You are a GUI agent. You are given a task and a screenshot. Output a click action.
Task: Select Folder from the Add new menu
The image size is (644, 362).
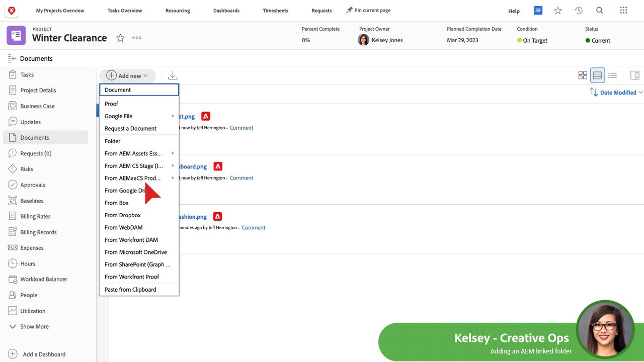click(x=139, y=141)
